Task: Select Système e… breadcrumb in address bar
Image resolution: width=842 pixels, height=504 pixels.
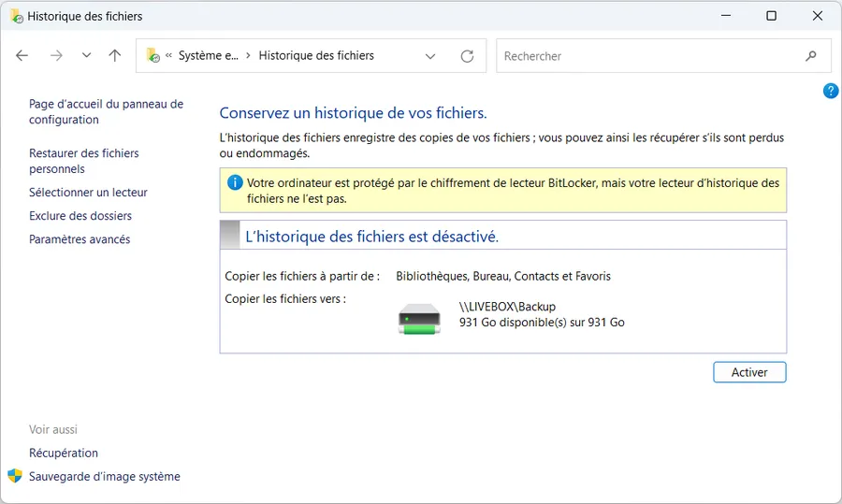Action: [208, 56]
